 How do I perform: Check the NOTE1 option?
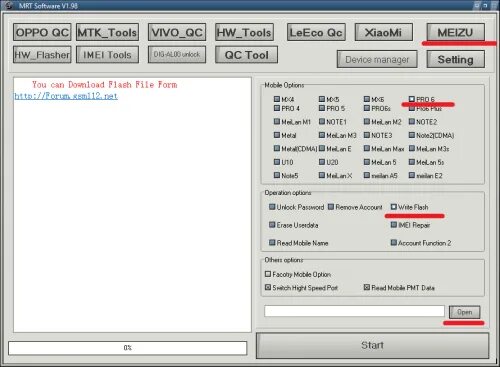(322, 122)
